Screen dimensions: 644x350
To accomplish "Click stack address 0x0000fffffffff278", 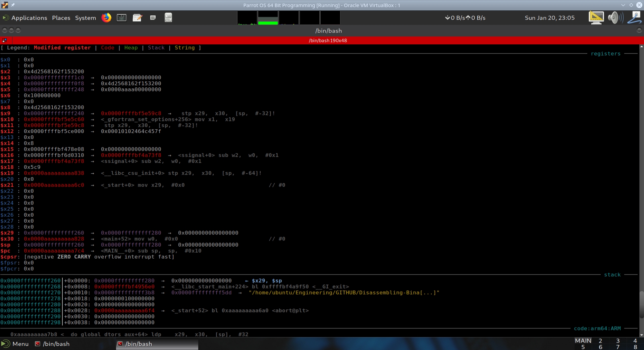I will click(30, 299).
